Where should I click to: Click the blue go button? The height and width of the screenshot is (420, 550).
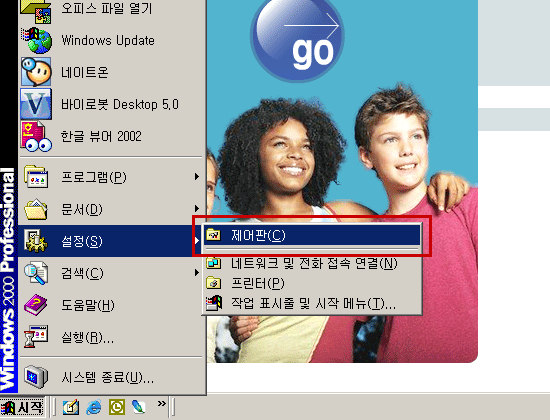point(298,40)
